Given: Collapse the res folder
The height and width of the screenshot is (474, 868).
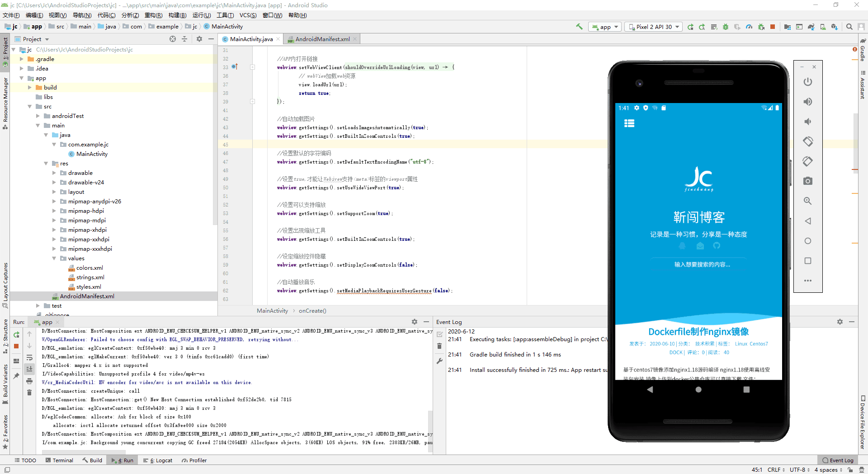Looking at the screenshot, I should pyautogui.click(x=46, y=164).
